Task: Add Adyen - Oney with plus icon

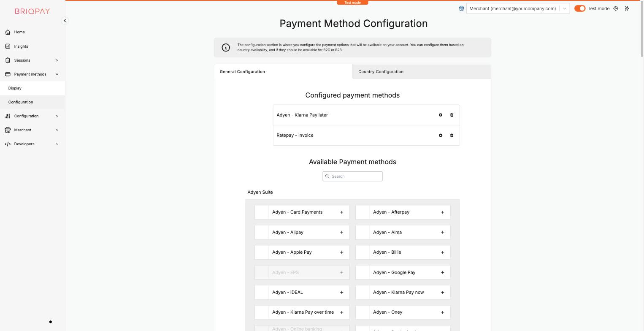Action: [x=443, y=312]
